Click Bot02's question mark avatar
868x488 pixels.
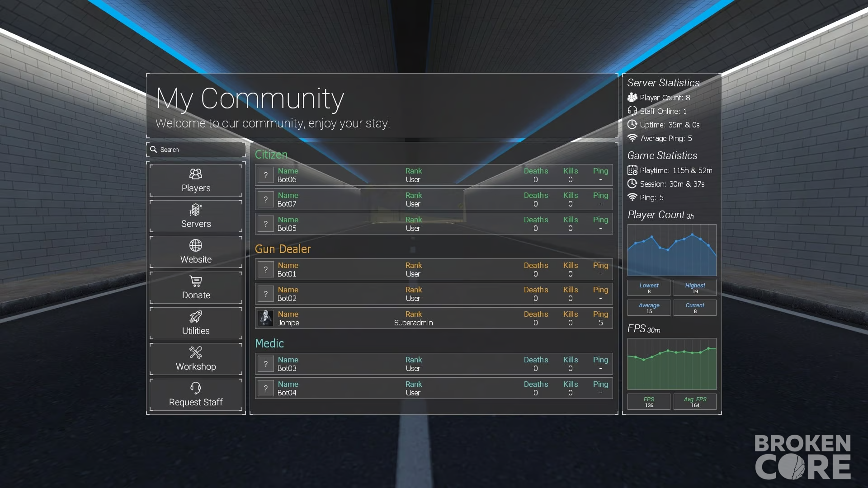(266, 294)
